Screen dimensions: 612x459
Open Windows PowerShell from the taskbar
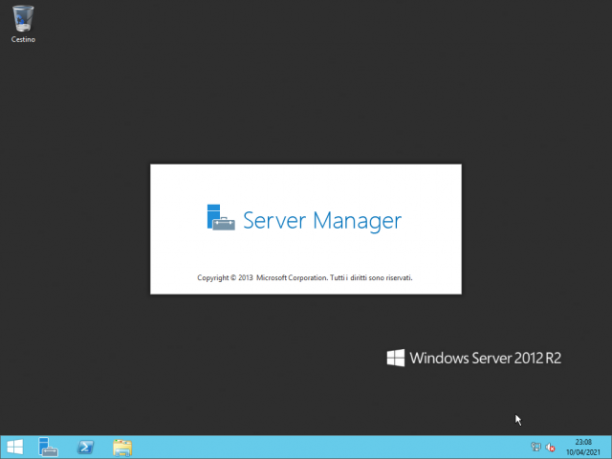coord(85,447)
